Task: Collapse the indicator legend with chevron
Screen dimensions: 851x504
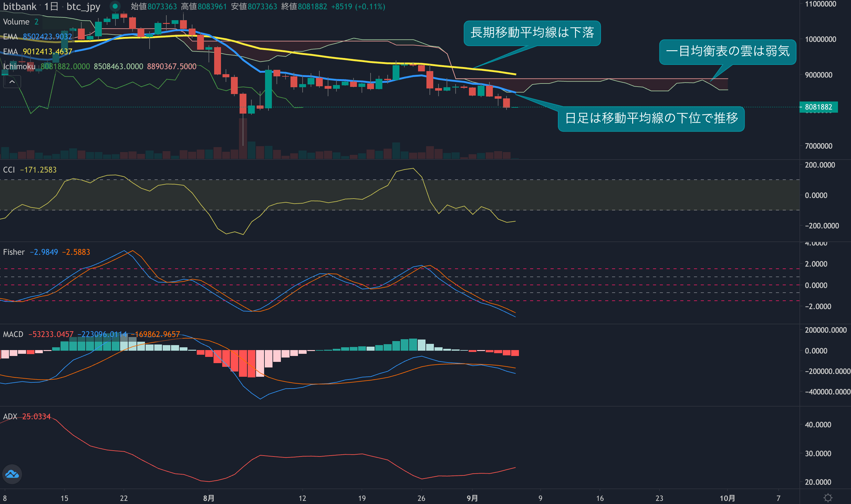Action: [x=12, y=82]
